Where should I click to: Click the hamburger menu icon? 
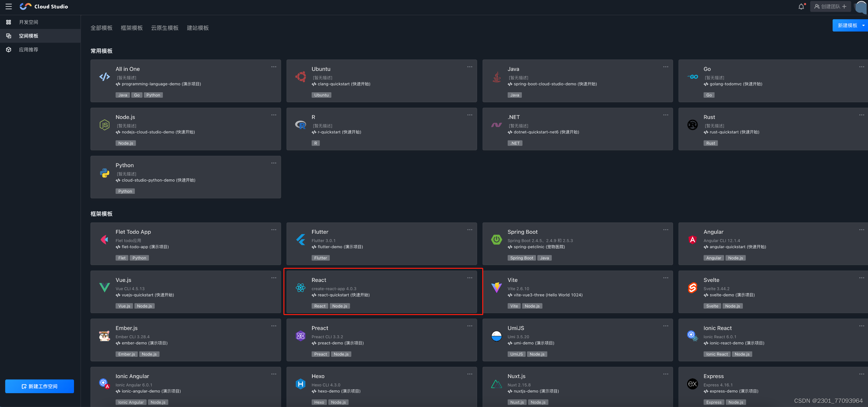click(9, 6)
